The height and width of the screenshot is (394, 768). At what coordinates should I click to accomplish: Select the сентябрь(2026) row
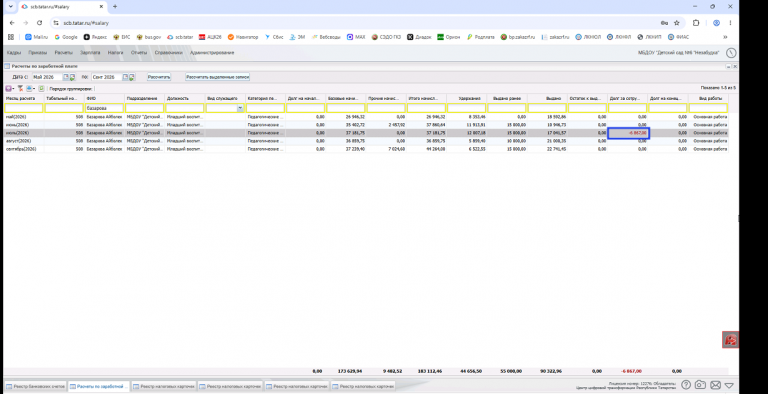pyautogui.click(x=366, y=148)
